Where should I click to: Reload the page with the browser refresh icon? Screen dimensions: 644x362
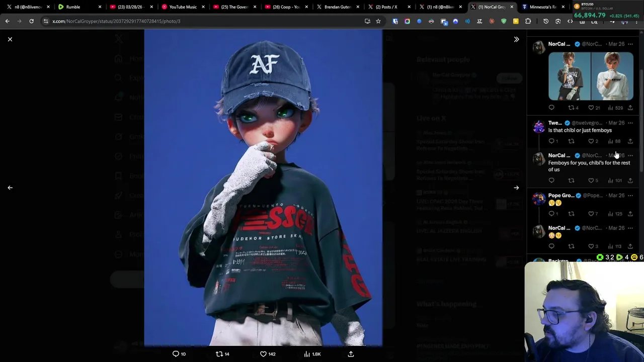(31, 21)
